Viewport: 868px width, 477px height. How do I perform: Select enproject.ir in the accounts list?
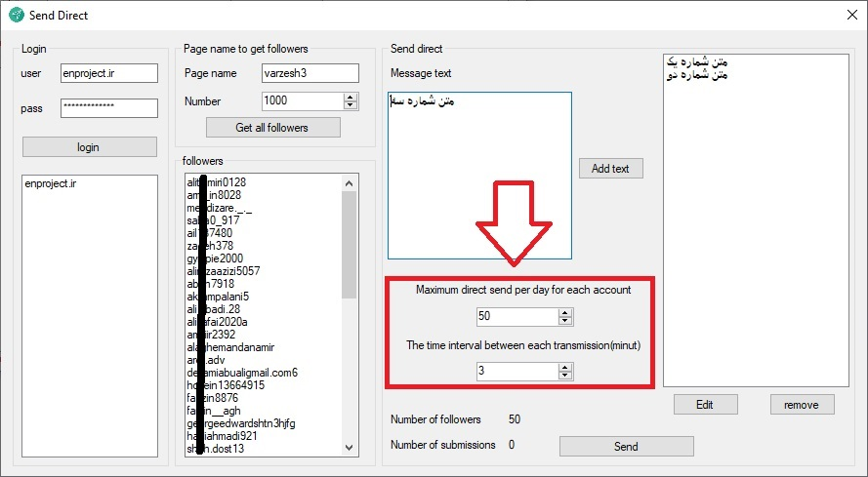(x=50, y=185)
